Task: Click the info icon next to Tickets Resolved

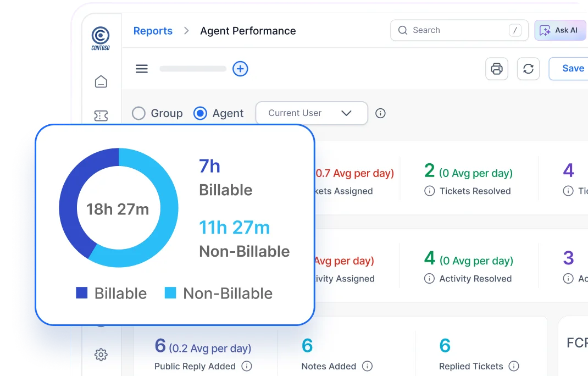Action: 429,191
